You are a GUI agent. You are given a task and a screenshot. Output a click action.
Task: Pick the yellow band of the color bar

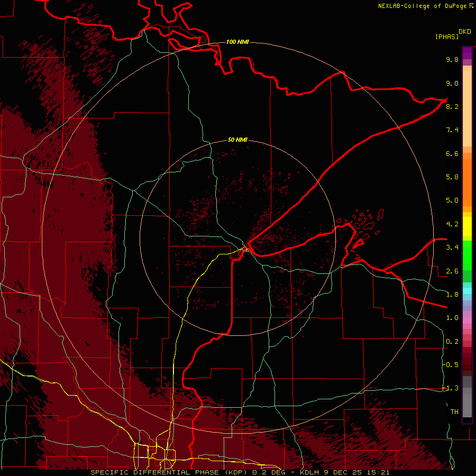tap(467, 226)
